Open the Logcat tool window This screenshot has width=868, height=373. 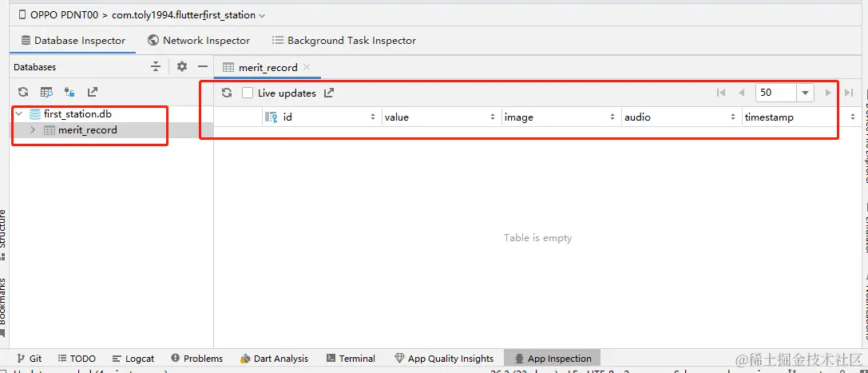(x=133, y=359)
